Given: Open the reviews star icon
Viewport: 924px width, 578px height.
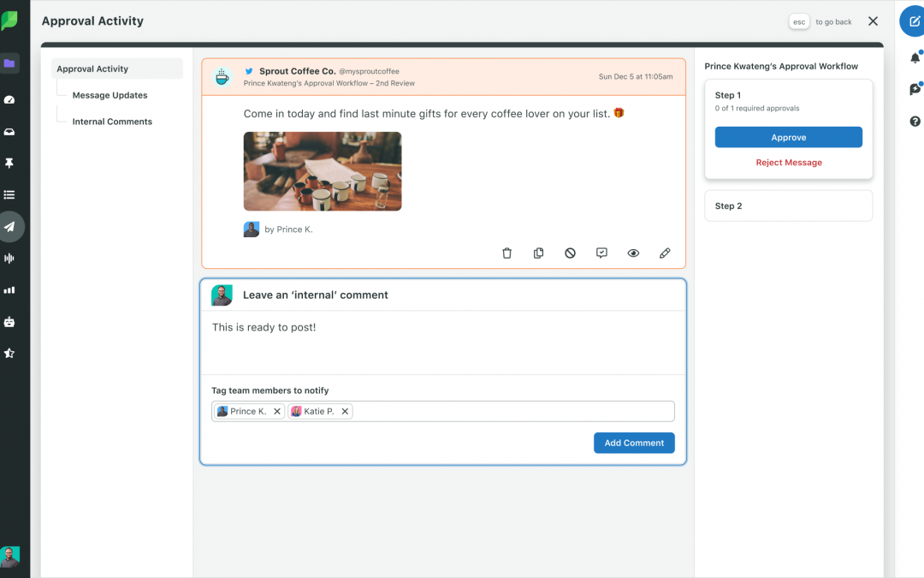Looking at the screenshot, I should point(9,354).
